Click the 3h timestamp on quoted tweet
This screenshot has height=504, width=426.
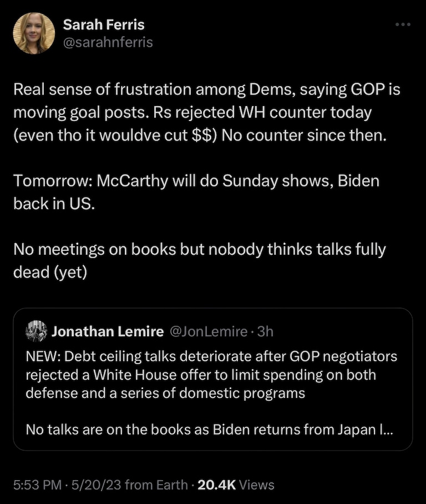pos(266,332)
